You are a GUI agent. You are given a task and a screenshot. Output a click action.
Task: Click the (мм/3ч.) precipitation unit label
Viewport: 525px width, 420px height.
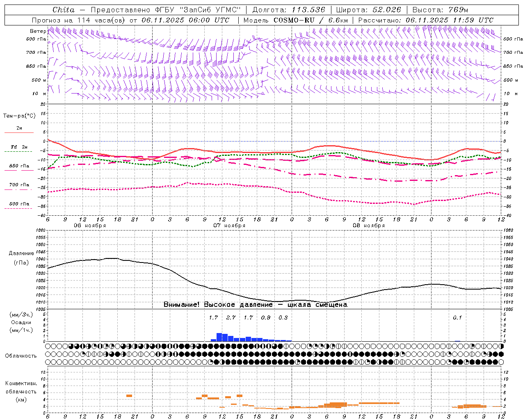(x=21, y=315)
